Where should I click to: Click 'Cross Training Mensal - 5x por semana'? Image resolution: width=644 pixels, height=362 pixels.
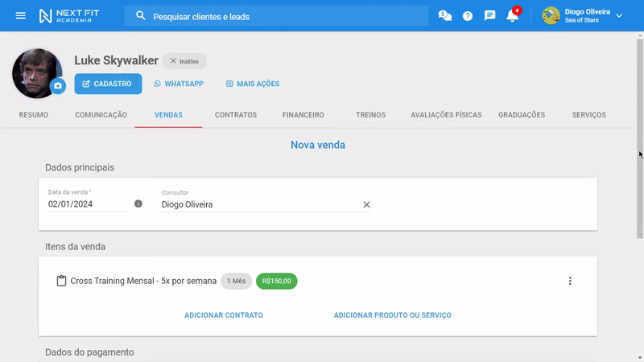coord(143,281)
